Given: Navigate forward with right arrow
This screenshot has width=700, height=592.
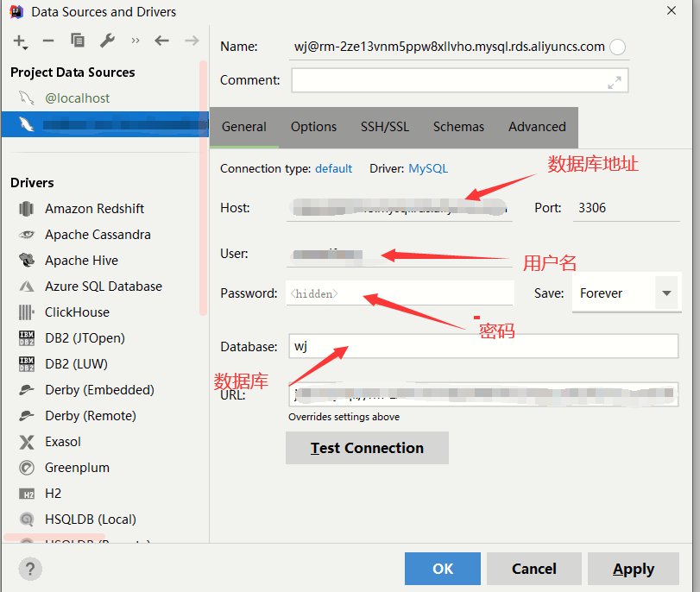Looking at the screenshot, I should (x=192, y=41).
